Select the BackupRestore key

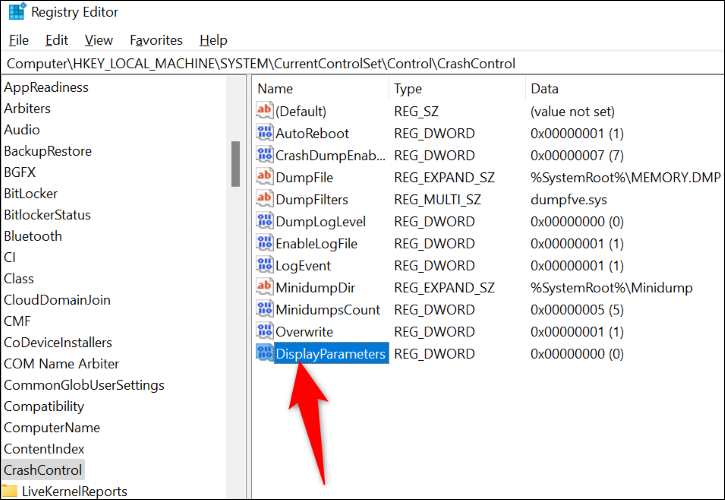[x=48, y=151]
